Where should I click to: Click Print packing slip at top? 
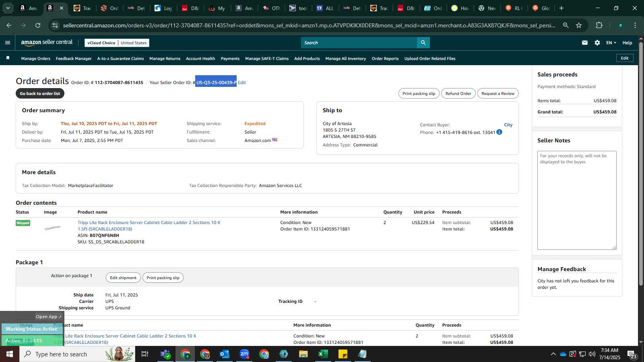click(419, 93)
